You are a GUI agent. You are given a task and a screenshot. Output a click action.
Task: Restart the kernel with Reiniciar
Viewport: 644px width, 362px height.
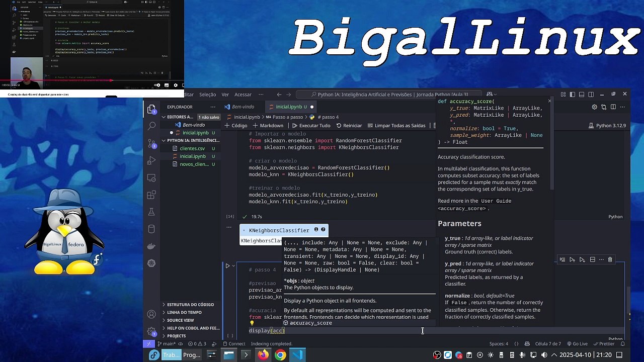(349, 126)
